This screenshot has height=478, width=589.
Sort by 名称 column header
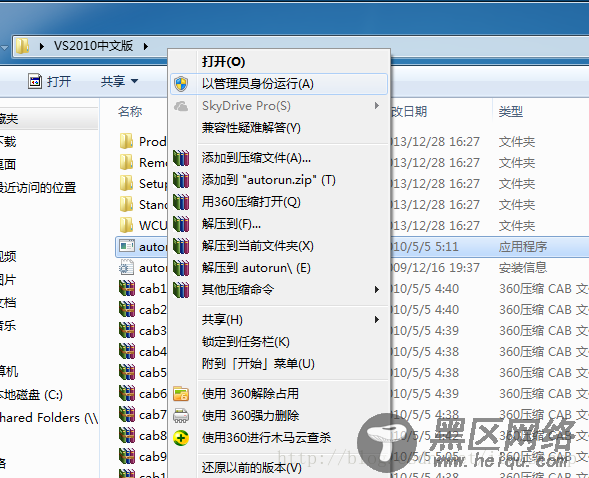tap(130, 112)
